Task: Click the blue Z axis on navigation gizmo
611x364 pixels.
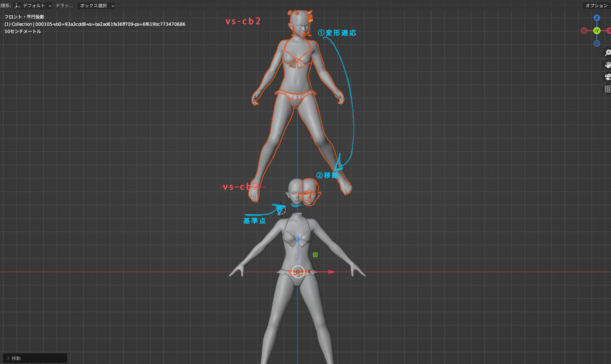Action: [x=597, y=18]
